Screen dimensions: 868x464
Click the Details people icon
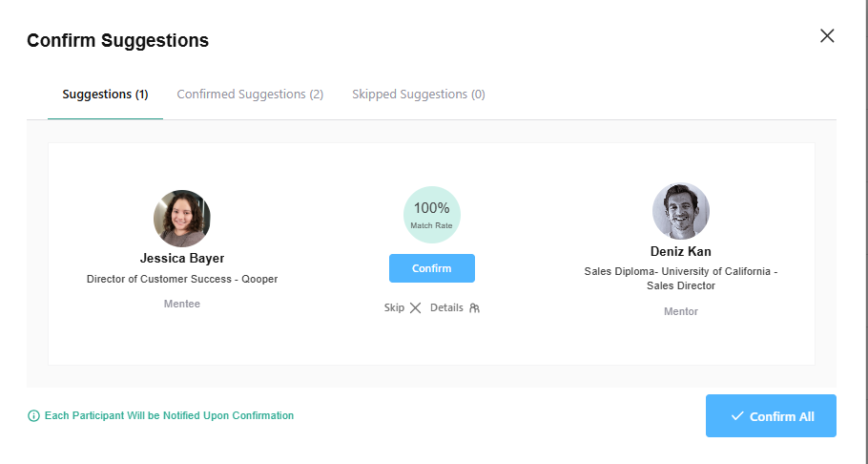[x=474, y=308]
